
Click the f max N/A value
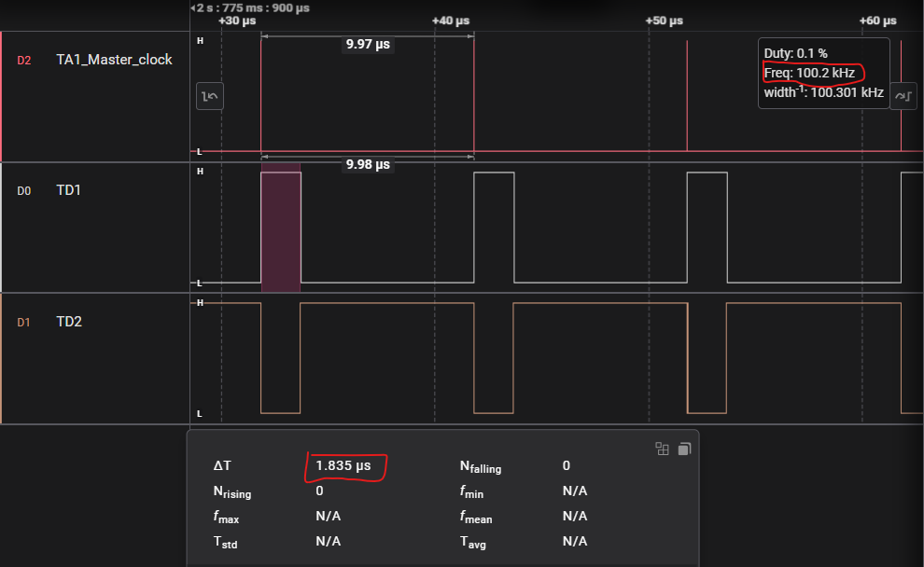tap(329, 517)
